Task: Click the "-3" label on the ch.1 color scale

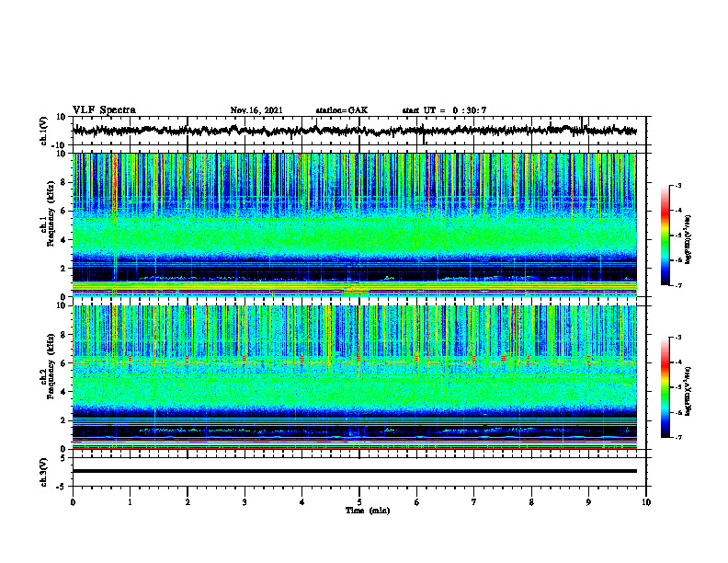Action: [x=677, y=185]
